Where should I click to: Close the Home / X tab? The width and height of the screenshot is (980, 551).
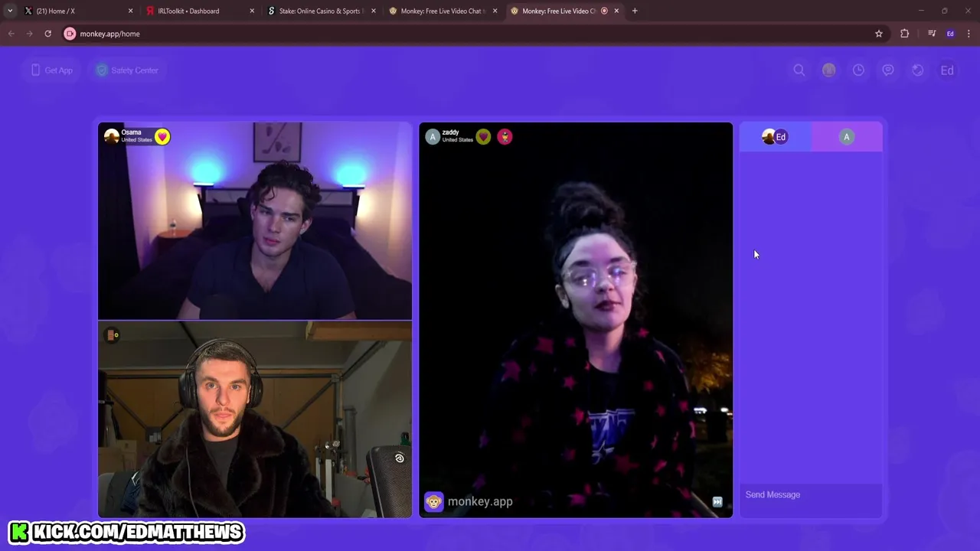tap(130, 11)
